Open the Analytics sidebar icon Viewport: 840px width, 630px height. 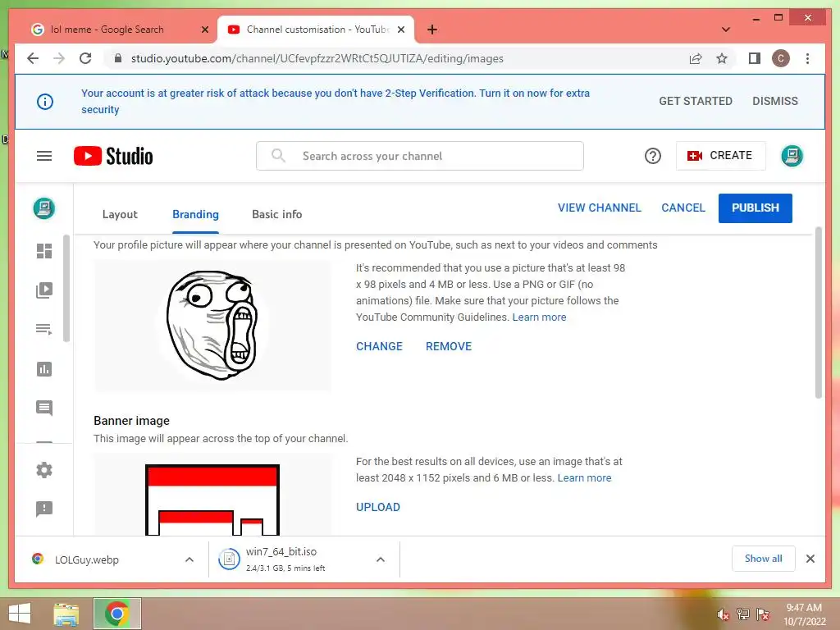44,368
